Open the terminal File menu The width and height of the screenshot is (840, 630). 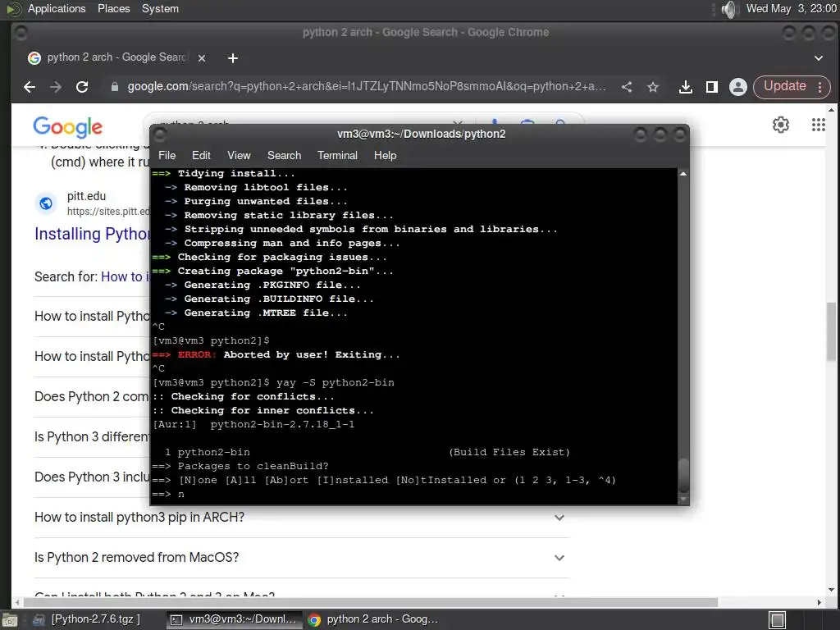pyautogui.click(x=167, y=155)
